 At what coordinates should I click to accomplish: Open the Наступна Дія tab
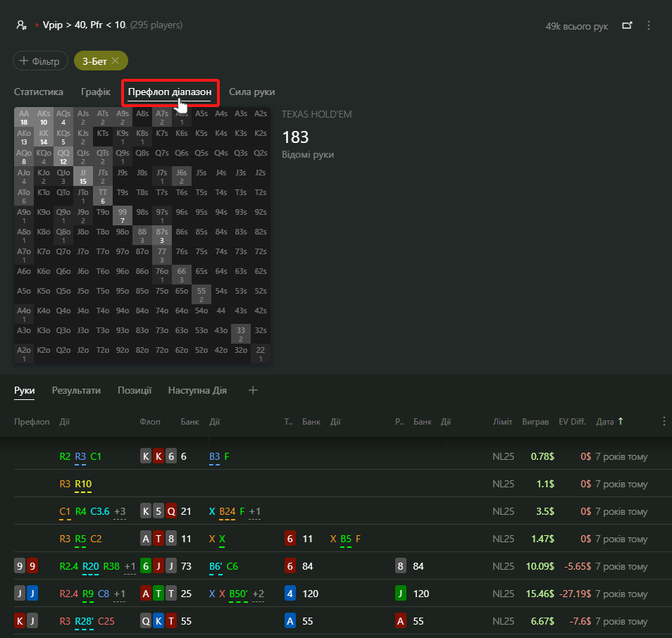click(x=197, y=390)
